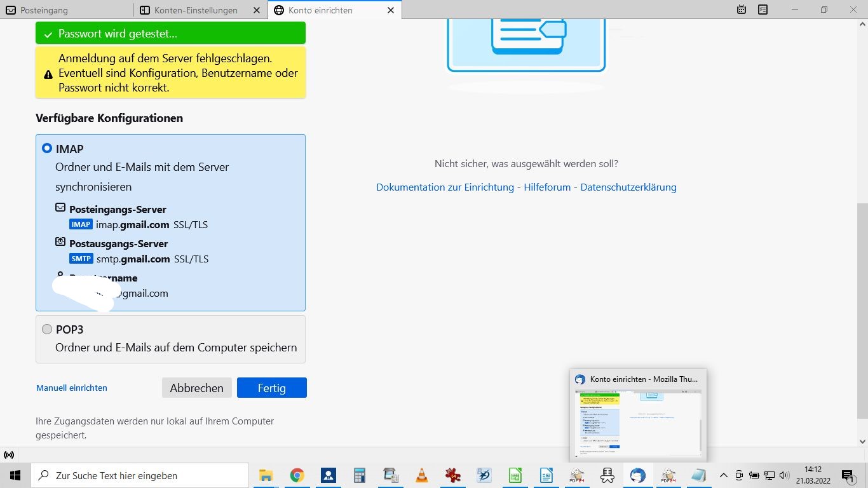Open the Windows Start menu

[15, 475]
